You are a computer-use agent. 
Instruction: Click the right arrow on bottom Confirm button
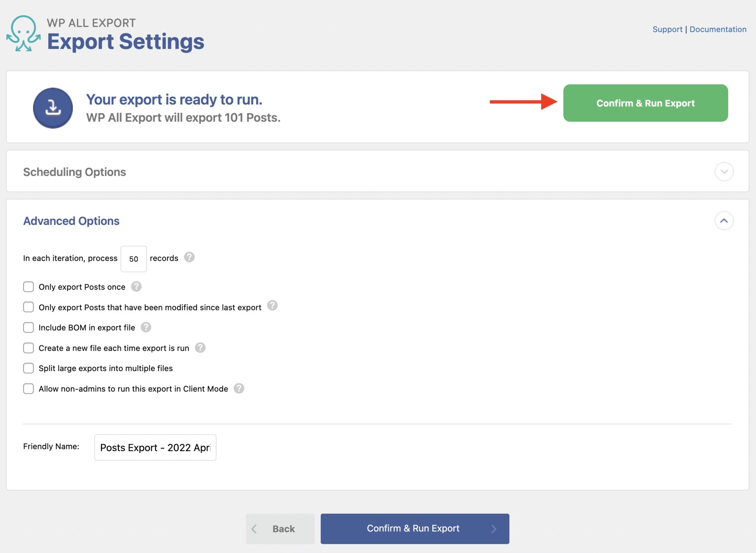point(494,529)
